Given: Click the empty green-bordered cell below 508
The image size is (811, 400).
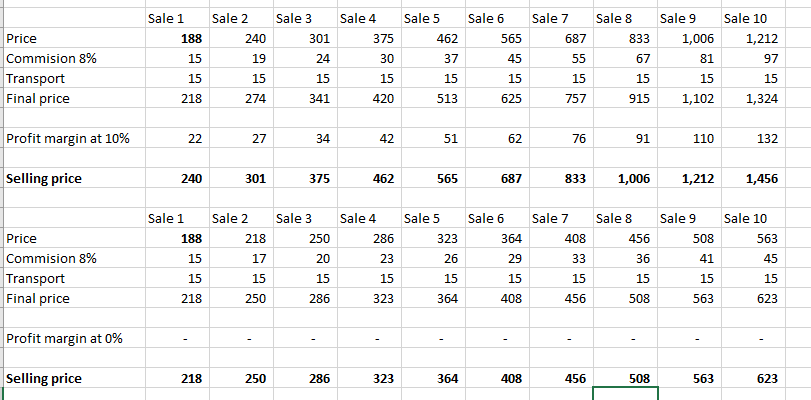Looking at the screenshot, I should tap(625, 394).
